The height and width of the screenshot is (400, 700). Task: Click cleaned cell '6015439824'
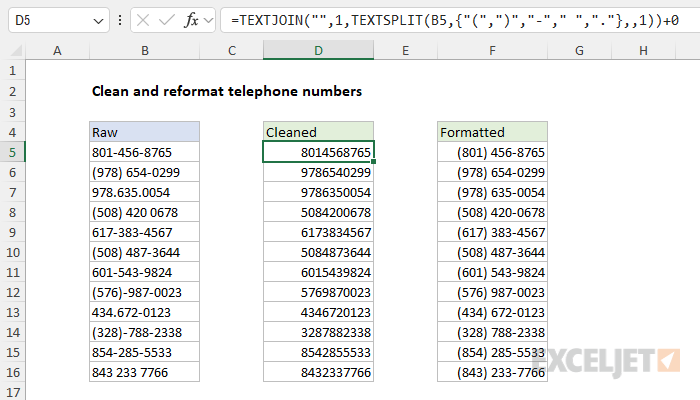tap(318, 272)
